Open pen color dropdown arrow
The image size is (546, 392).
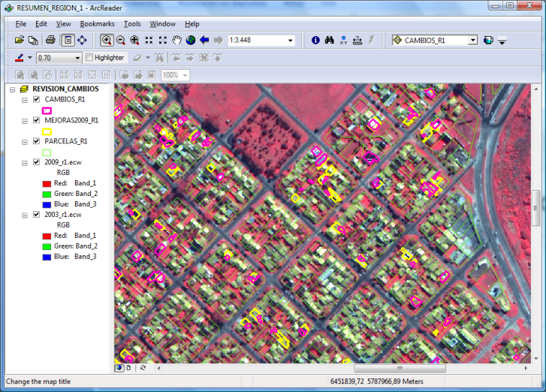(x=29, y=58)
